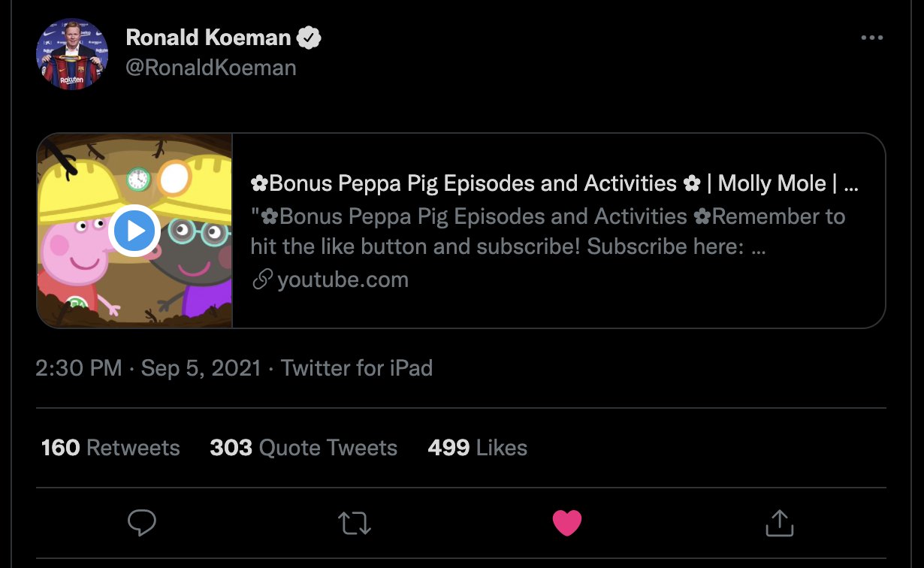This screenshot has width=924, height=568.
Task: Click the verified badge beside Ronald Koeman
Action: coord(309,38)
